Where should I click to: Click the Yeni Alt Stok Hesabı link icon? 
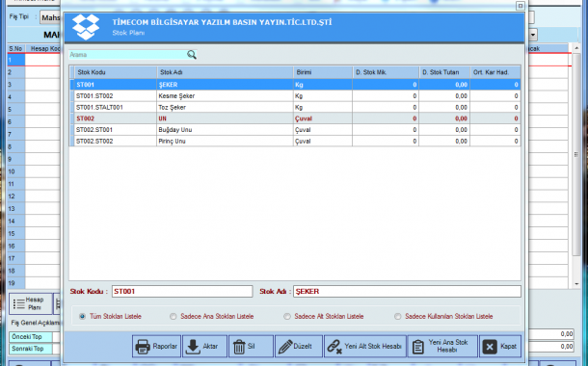334,347
